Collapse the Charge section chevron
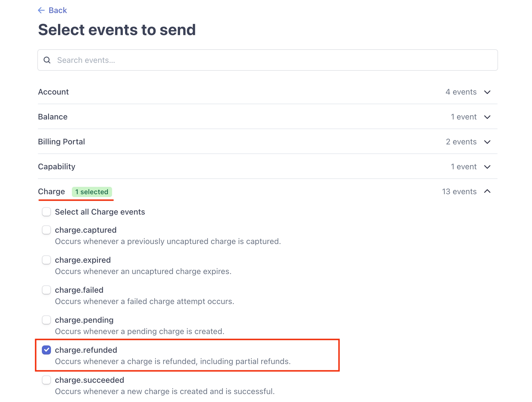 click(487, 191)
